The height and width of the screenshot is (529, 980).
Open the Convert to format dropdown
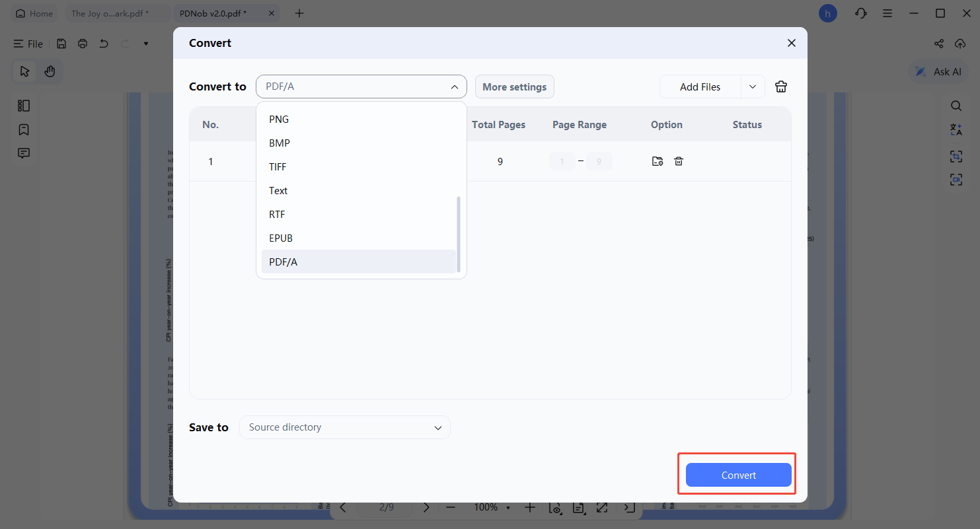coord(361,87)
